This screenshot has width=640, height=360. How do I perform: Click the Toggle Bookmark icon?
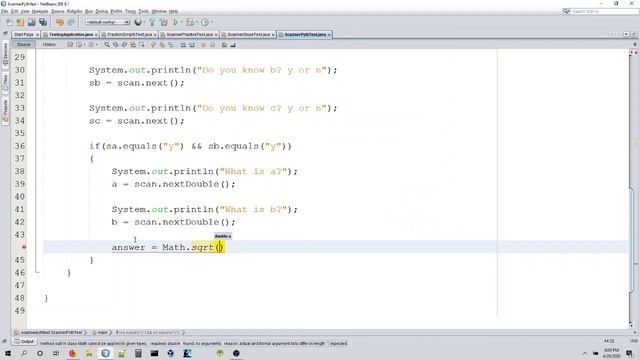pyautogui.click(x=171, y=44)
